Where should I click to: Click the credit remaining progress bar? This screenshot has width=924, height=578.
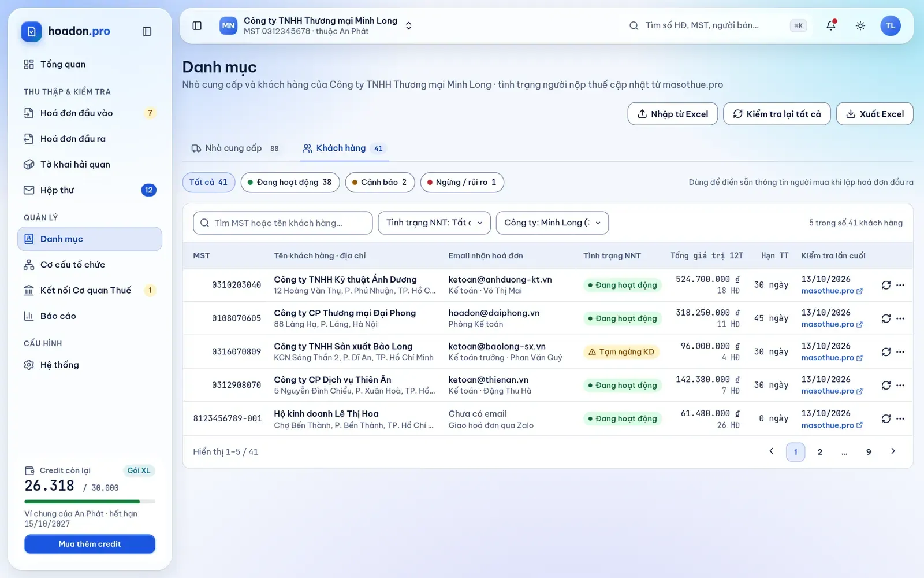[90, 501]
